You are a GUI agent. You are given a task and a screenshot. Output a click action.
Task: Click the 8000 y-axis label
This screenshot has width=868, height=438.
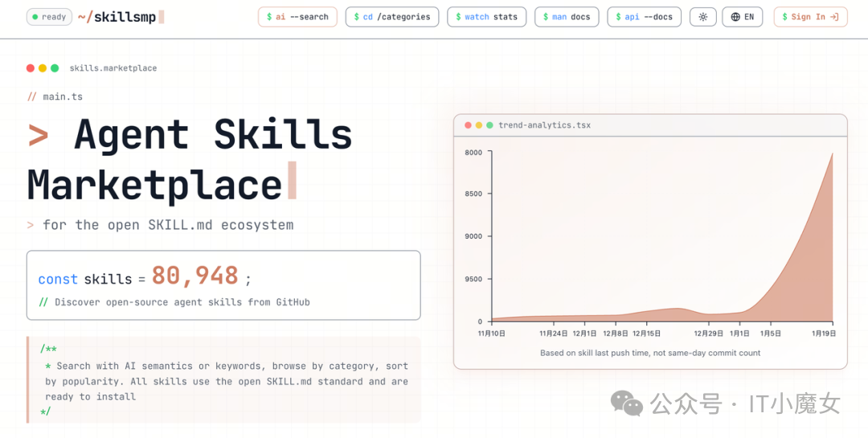pos(473,152)
